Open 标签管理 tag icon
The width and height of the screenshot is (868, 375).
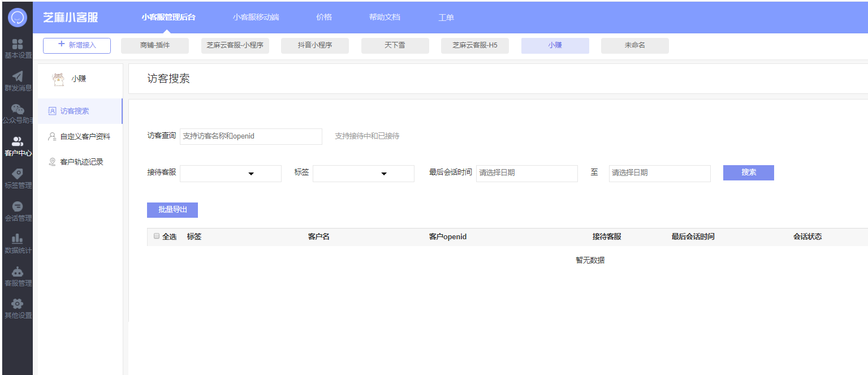18,174
